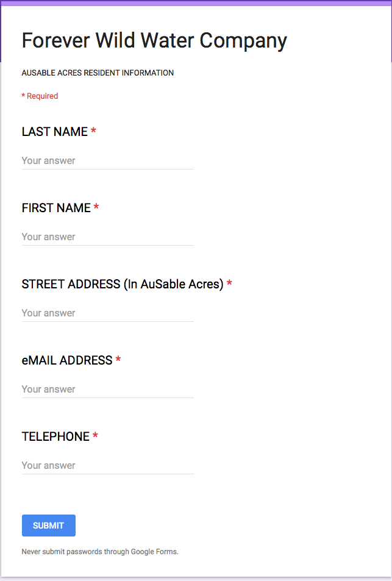Click the STREET ADDRESS (In AuSable Acres) label
392x581 pixels.
(123, 284)
